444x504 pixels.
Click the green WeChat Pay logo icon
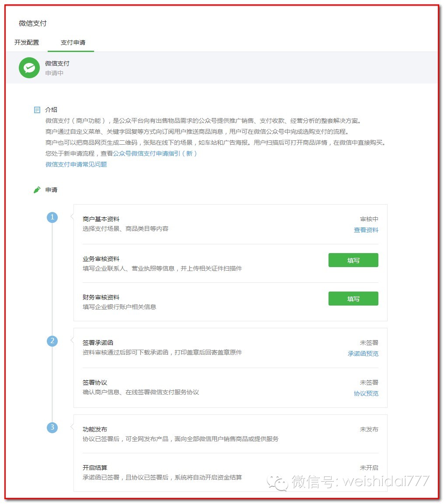(x=29, y=68)
